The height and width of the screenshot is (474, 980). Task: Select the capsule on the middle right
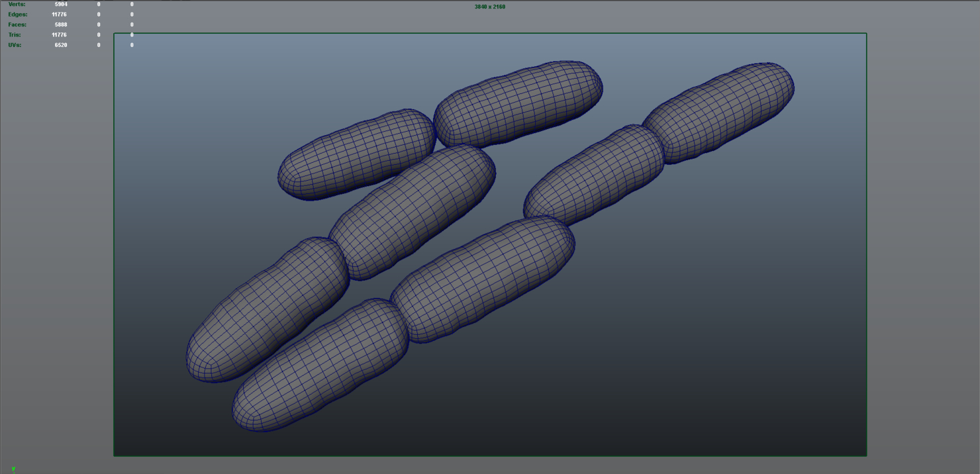[x=596, y=172]
